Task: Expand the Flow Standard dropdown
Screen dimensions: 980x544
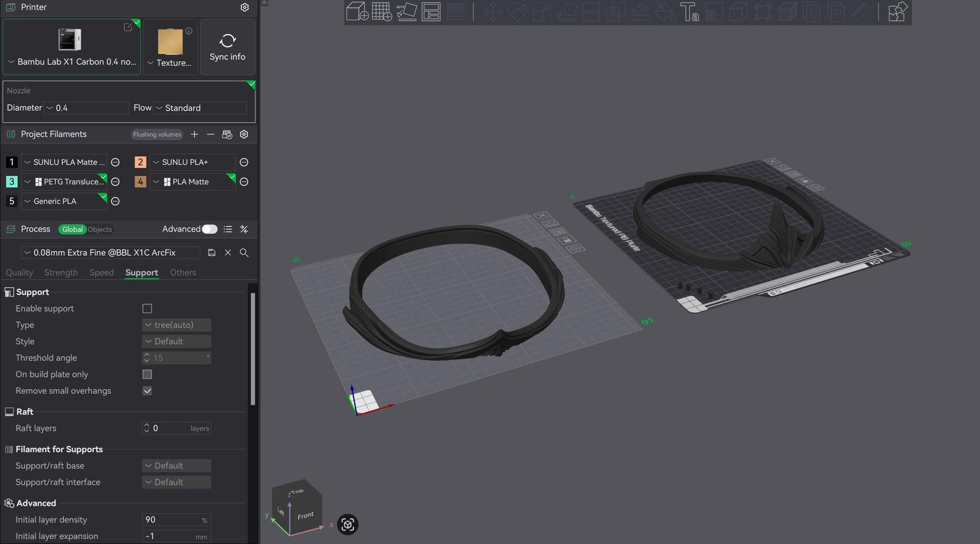Action: (x=200, y=107)
